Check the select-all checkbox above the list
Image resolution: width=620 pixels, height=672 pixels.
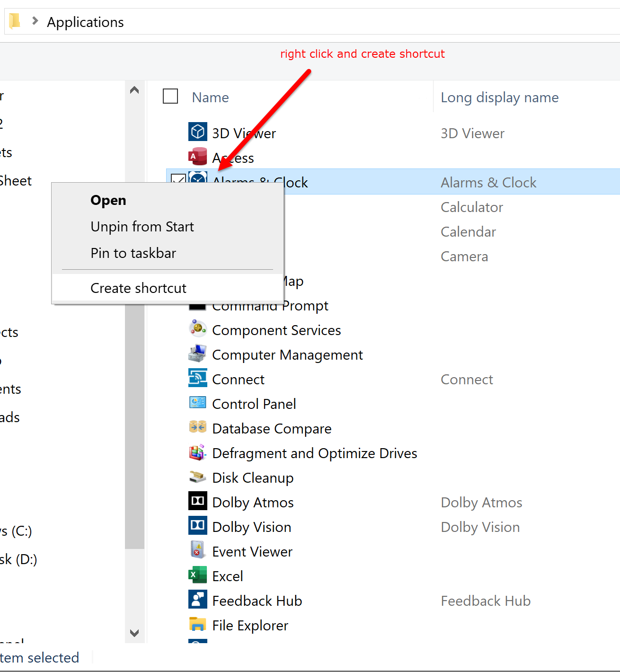coord(170,96)
